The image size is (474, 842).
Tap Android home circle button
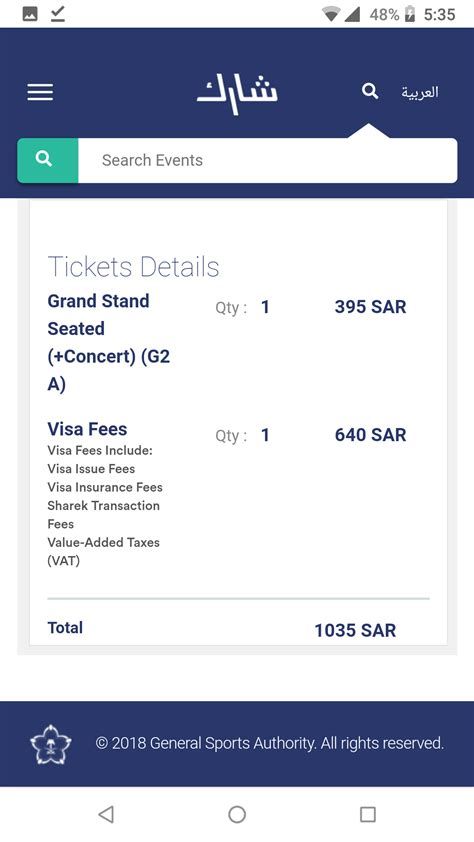(237, 815)
